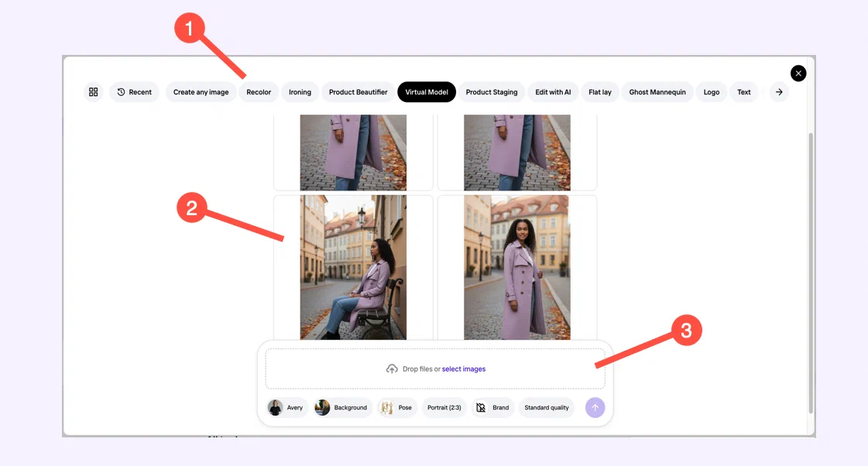Open the Pose selector

397,408
